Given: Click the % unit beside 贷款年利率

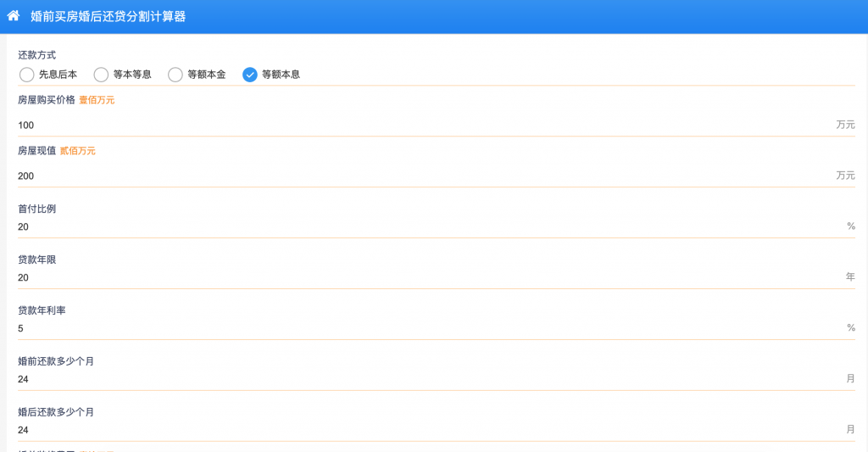Looking at the screenshot, I should click(x=851, y=328).
